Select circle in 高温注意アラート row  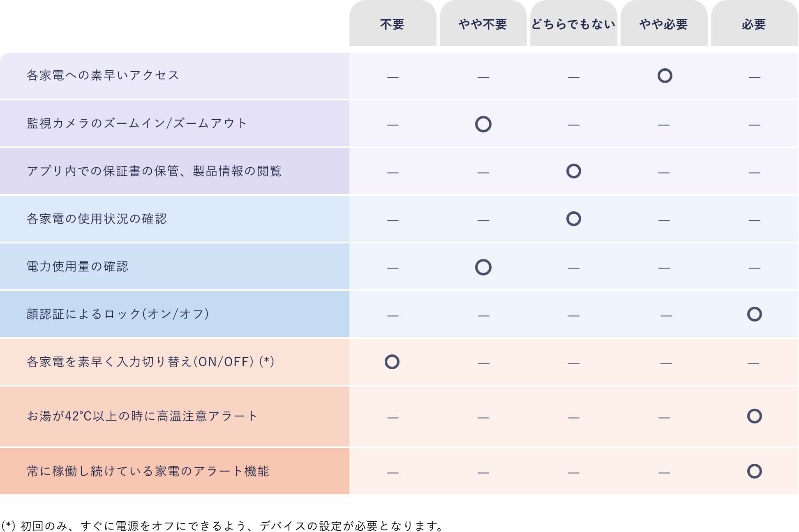coord(754,416)
